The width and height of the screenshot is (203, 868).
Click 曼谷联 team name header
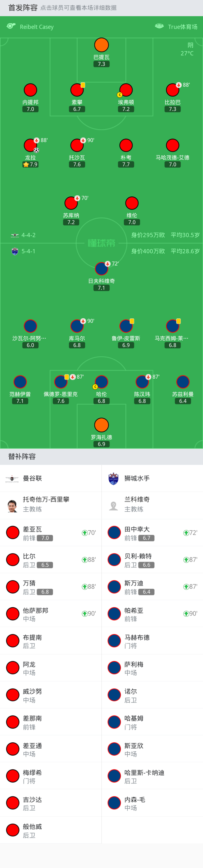tap(32, 478)
